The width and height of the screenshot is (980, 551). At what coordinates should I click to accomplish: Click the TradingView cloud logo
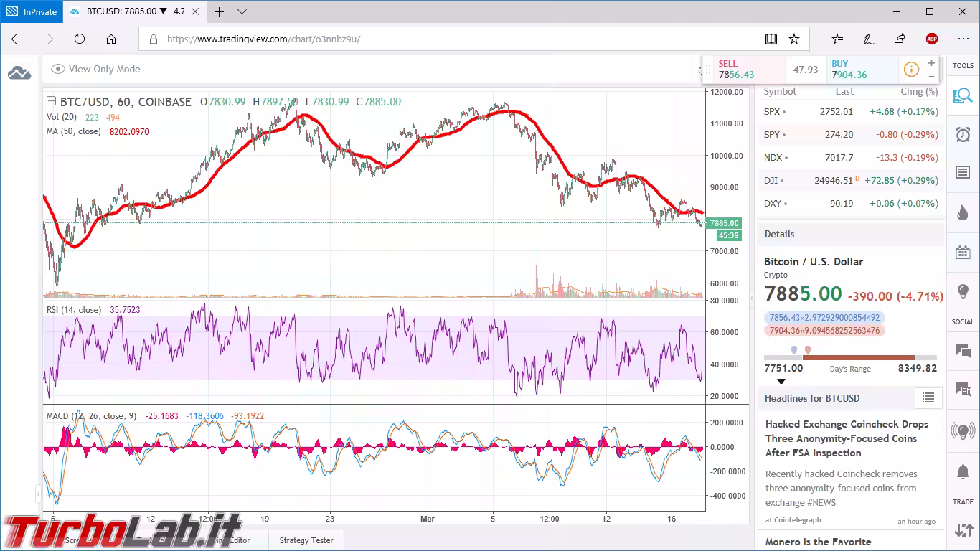tap(19, 72)
